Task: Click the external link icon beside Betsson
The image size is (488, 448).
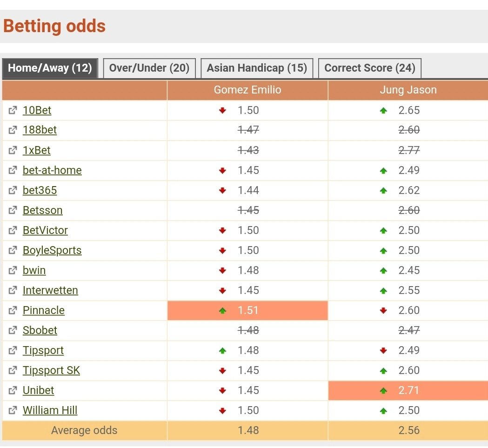Action: tap(13, 211)
